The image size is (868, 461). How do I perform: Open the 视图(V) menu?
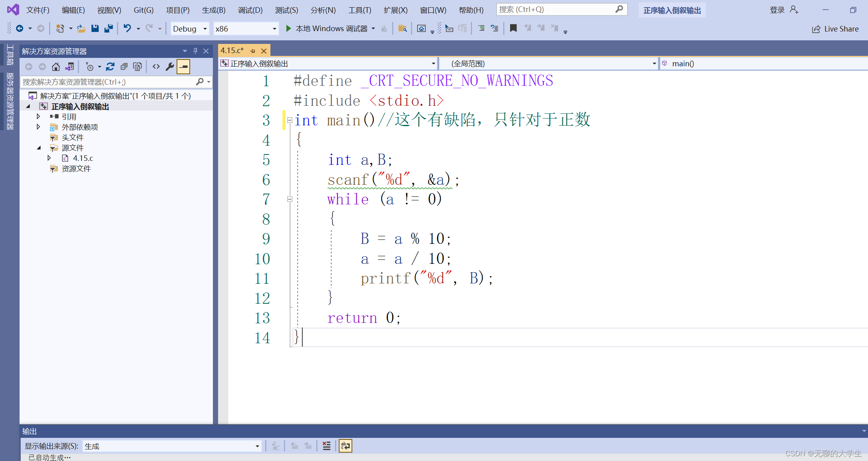[109, 10]
